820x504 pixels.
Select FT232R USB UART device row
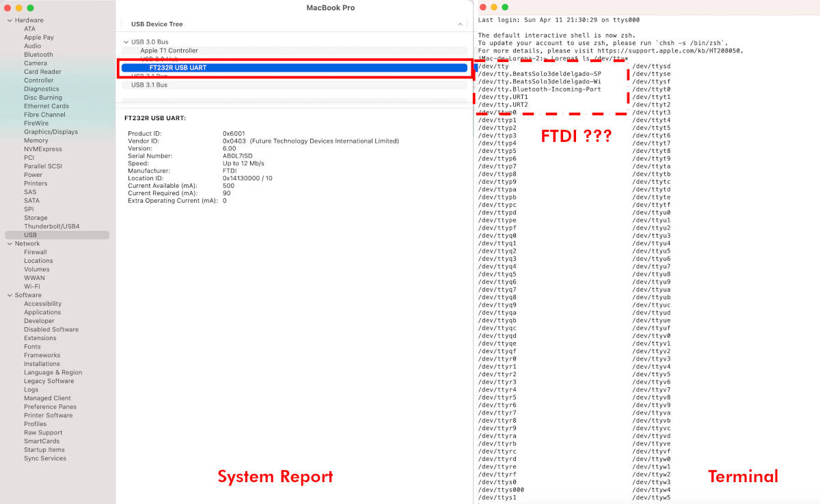point(295,68)
